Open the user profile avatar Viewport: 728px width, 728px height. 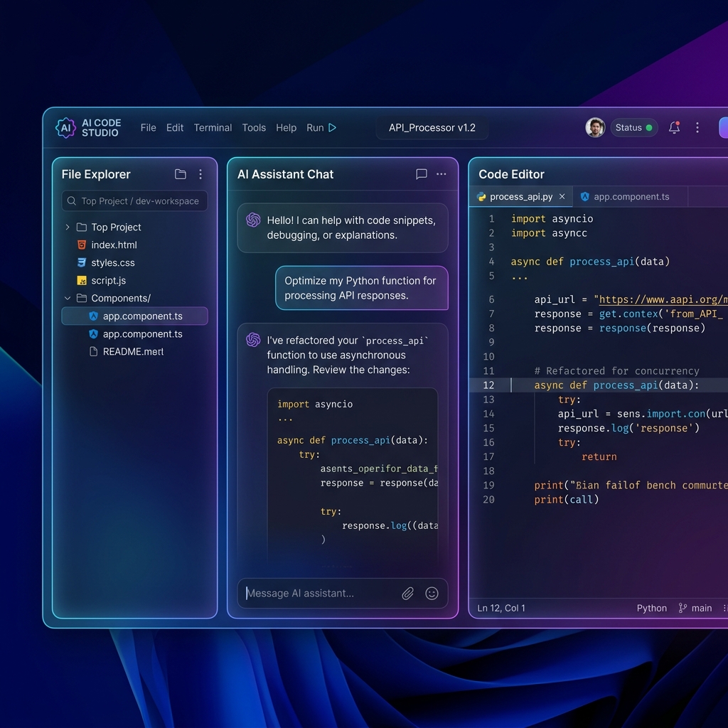(595, 128)
